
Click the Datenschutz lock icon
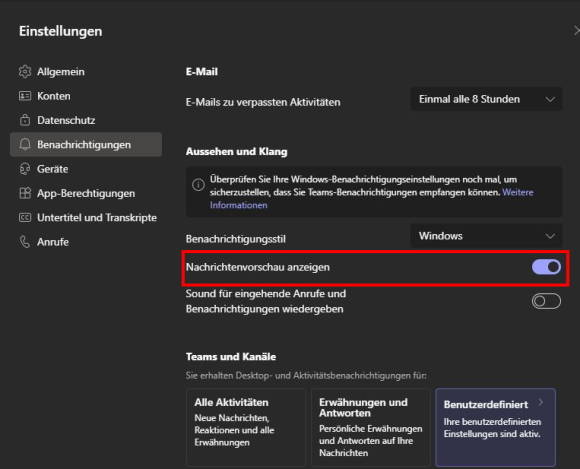(25, 120)
